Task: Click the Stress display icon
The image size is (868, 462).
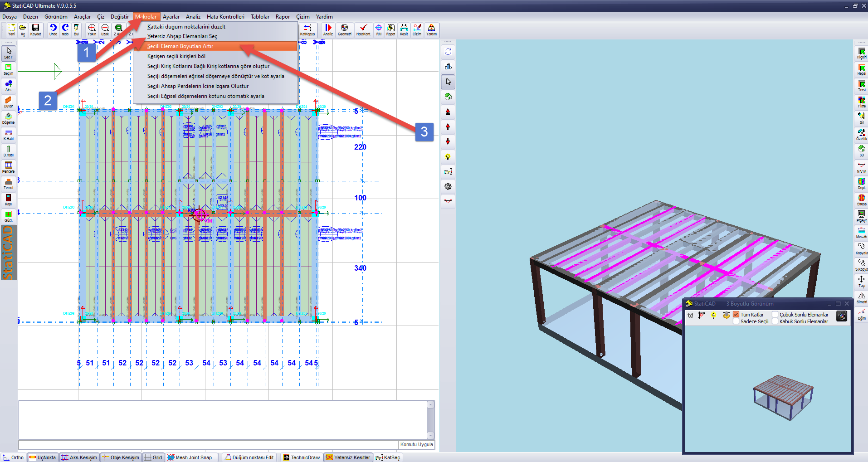Action: tap(861, 200)
